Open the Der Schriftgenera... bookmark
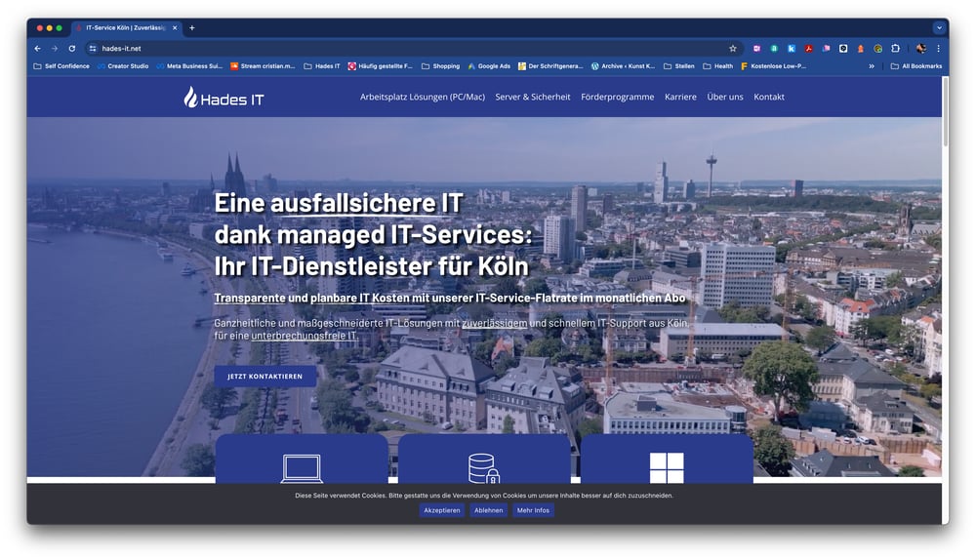 pos(550,66)
